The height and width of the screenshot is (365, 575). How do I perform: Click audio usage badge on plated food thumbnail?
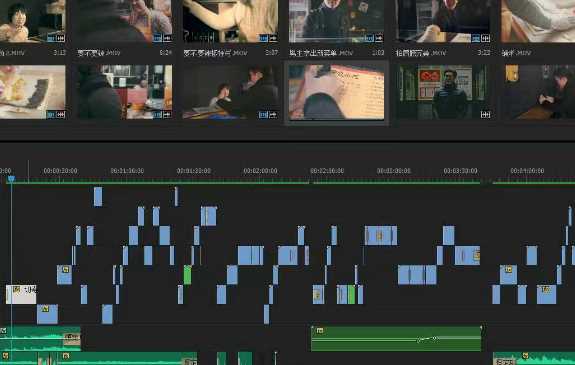[x=61, y=115]
